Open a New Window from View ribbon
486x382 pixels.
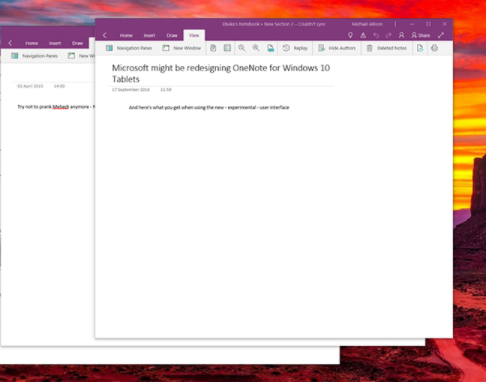tap(182, 48)
